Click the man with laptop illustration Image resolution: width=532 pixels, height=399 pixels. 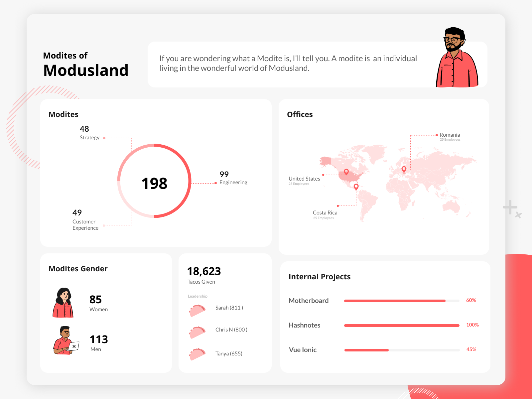(66, 340)
